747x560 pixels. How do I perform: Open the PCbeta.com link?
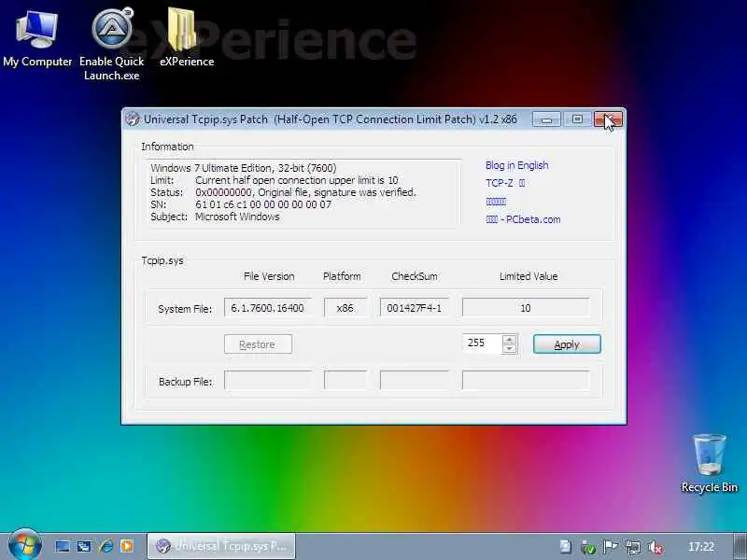click(523, 219)
